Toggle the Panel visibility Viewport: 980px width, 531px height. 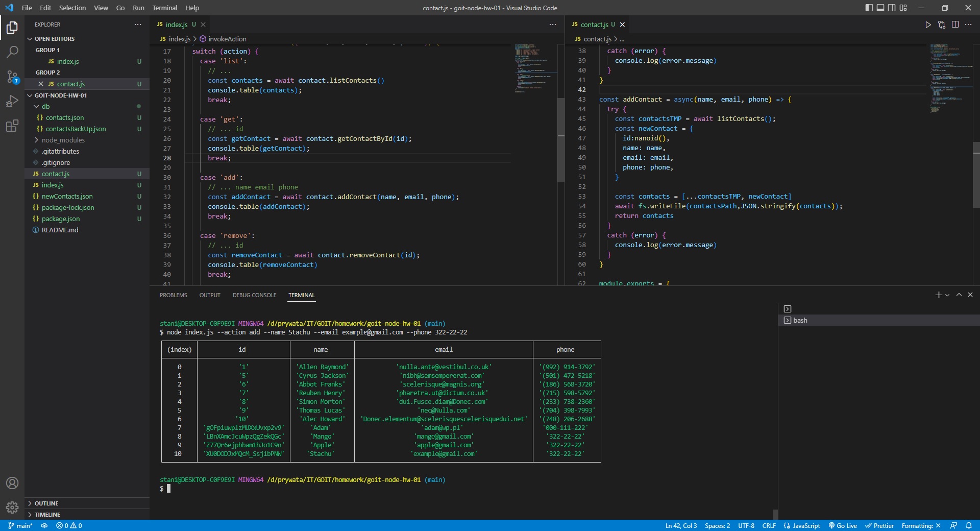tap(880, 8)
